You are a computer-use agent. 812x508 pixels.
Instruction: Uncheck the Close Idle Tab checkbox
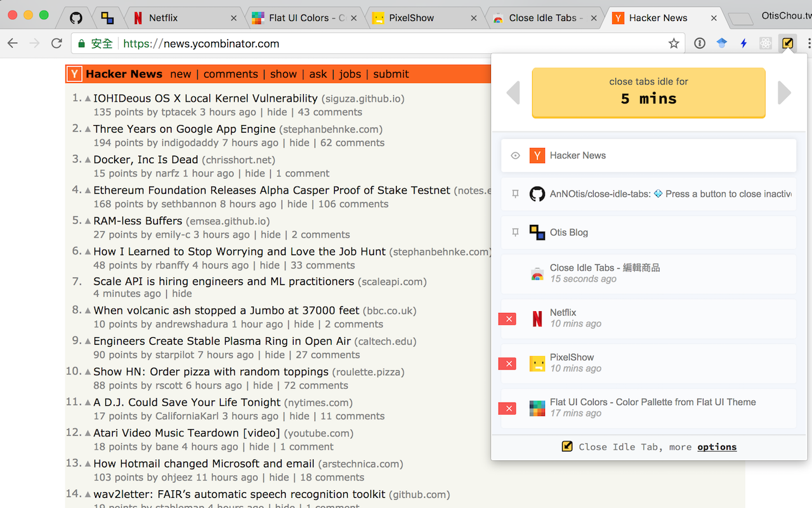[566, 446]
